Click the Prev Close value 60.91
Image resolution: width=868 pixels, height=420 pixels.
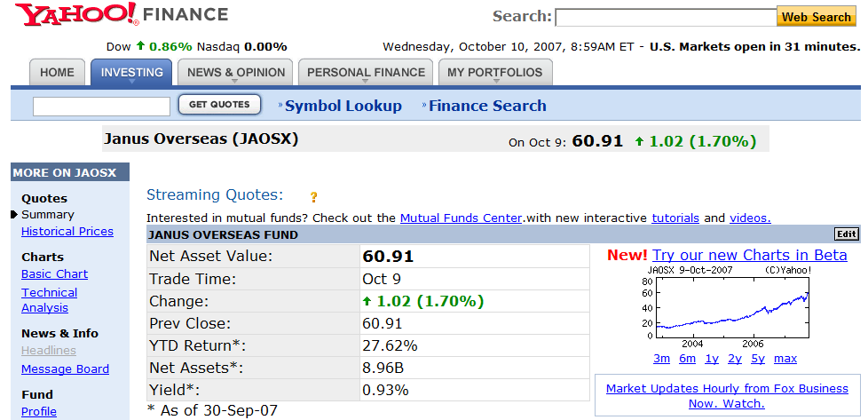382,323
